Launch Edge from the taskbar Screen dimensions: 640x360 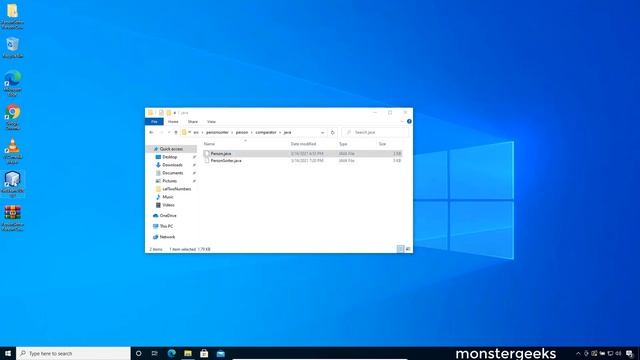tap(171, 353)
